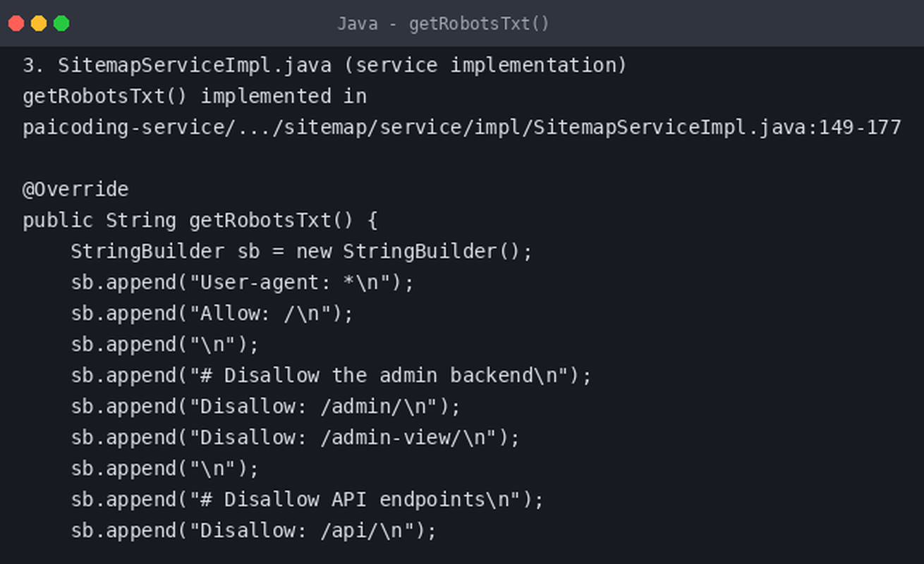
Task: Click the green maximize window button
Action: [x=61, y=23]
